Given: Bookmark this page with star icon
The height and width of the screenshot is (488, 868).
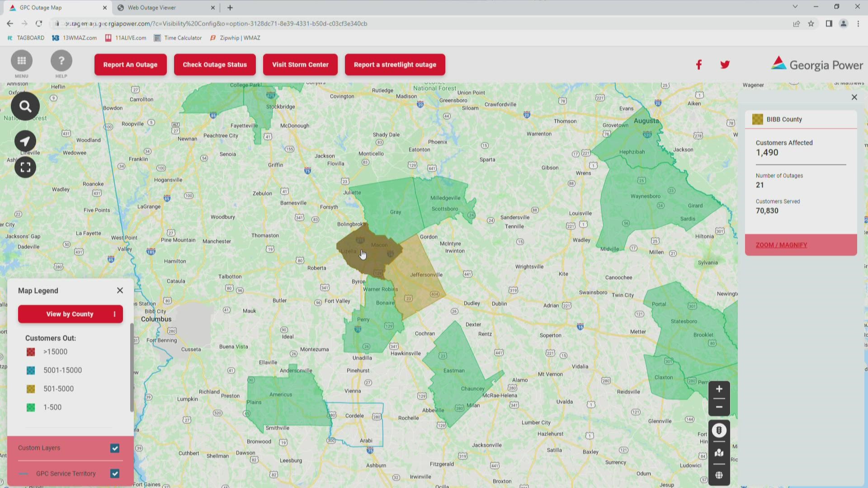Looking at the screenshot, I should (811, 23).
